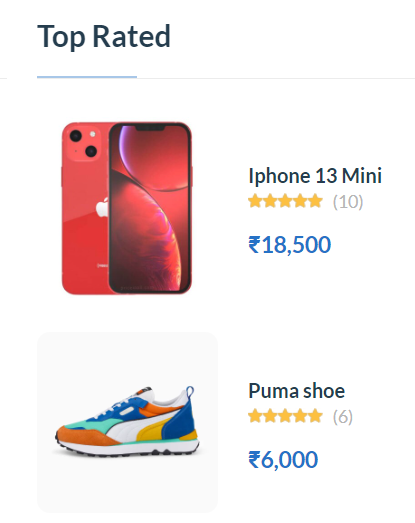Click second star of Iphone 13 Mini rating
The height and width of the screenshot is (523, 415).
pos(270,201)
